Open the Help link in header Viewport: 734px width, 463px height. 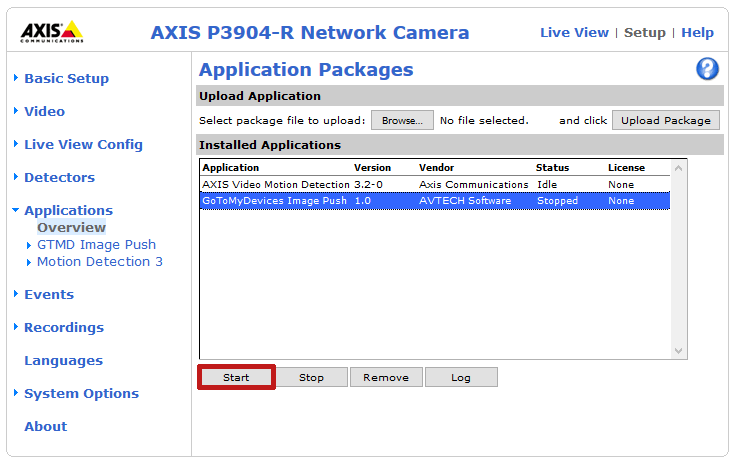click(697, 32)
